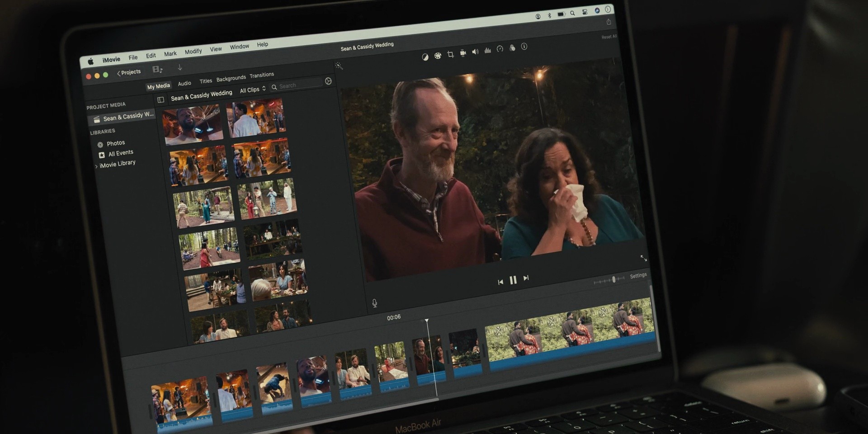Expand viewer to full screen
The image size is (868, 434).
click(x=643, y=258)
